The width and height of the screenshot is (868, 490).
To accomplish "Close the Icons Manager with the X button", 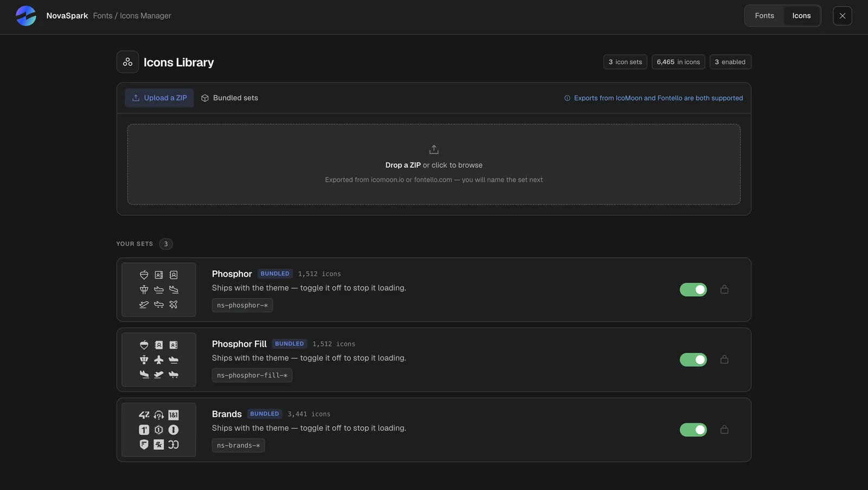I will (x=843, y=16).
